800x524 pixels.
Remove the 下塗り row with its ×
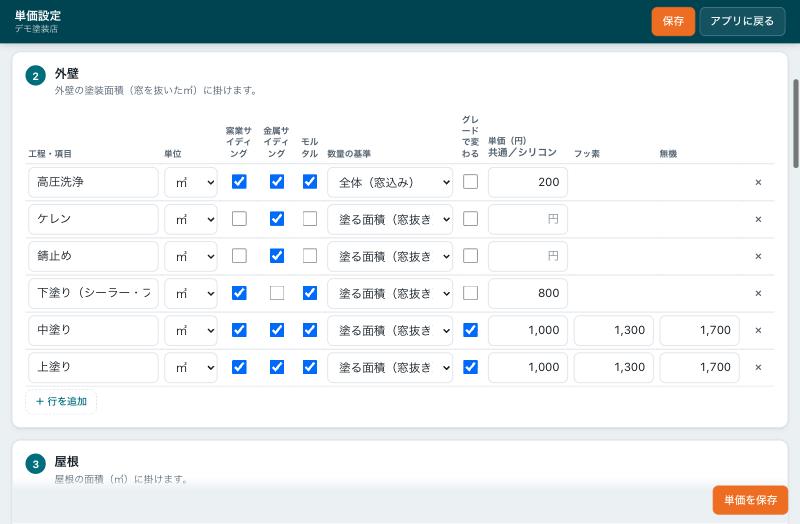[x=758, y=293]
